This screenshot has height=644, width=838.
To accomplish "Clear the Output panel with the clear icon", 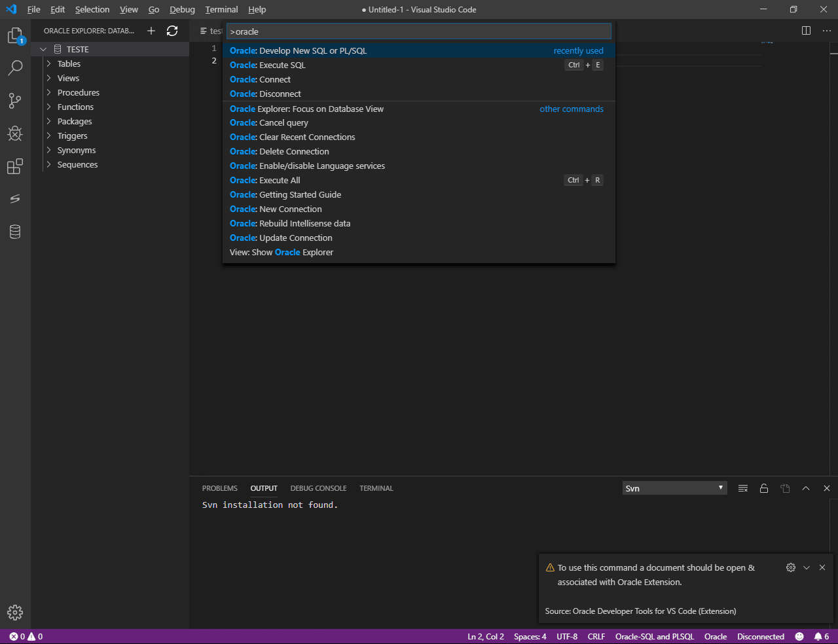I will [x=743, y=488].
